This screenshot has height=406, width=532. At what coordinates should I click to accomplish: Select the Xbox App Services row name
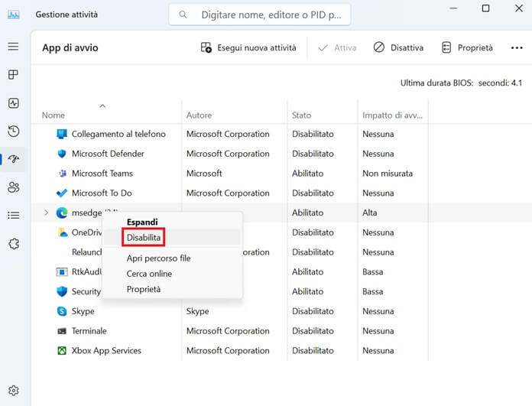pos(106,350)
